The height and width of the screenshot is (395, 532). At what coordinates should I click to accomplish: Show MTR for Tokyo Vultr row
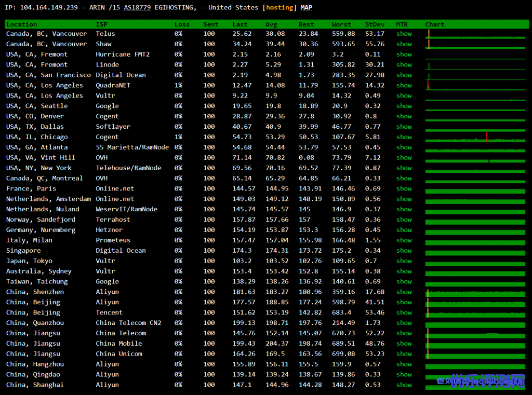[x=404, y=261]
